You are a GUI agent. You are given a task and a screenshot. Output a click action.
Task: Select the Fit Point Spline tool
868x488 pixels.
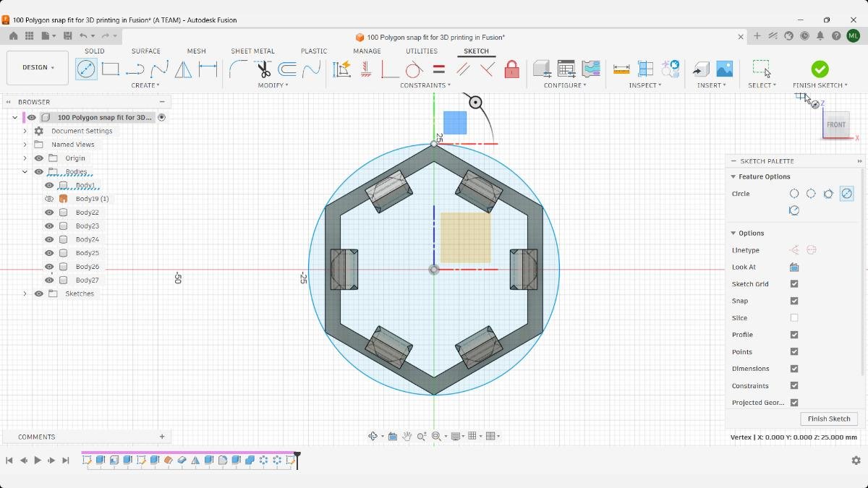point(159,69)
